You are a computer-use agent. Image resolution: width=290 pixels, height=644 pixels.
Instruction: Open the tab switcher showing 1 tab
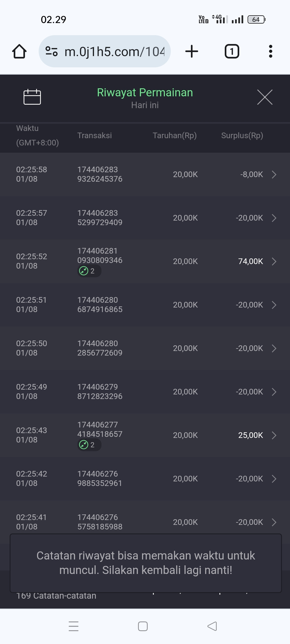coord(232,51)
